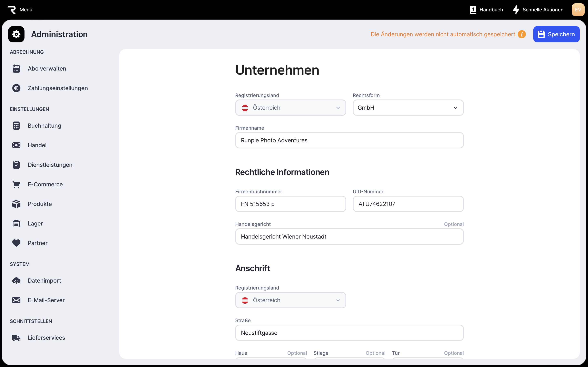This screenshot has width=588, height=367.
Task: Open Anschrift Registrierungsland country dropdown
Action: (290, 300)
